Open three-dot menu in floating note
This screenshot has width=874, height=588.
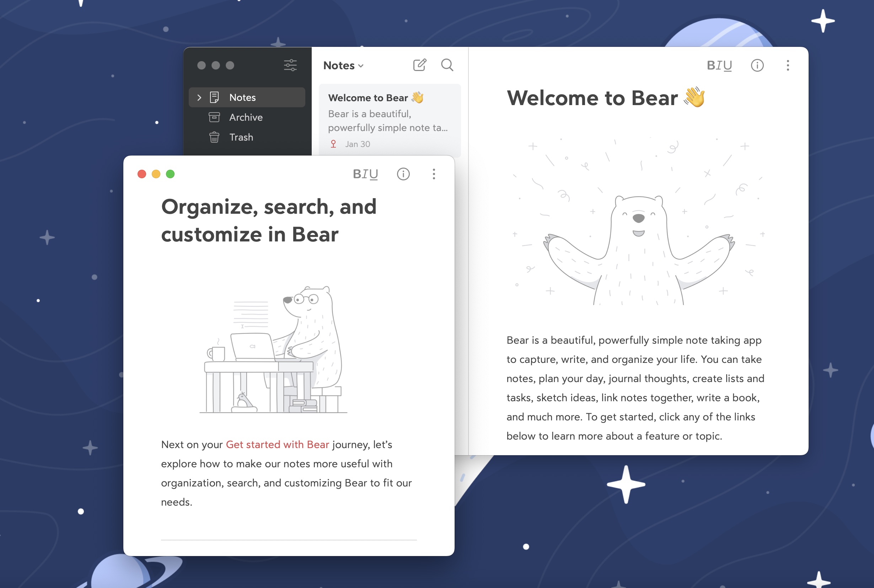[434, 174]
